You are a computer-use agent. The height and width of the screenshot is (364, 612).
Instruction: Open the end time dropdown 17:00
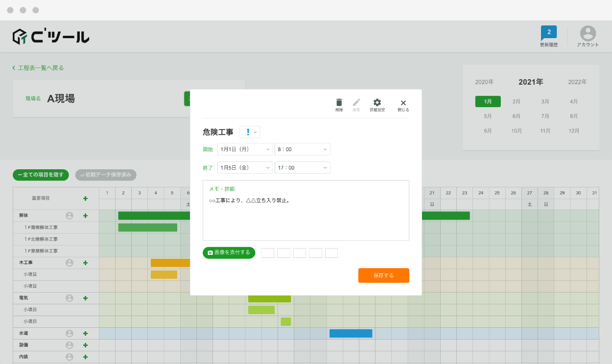tap(302, 168)
